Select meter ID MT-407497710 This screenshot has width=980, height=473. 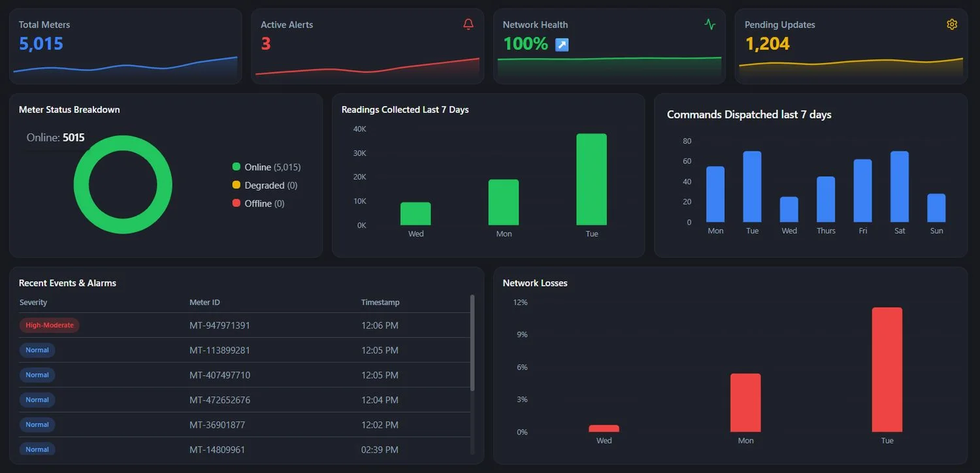click(x=220, y=375)
